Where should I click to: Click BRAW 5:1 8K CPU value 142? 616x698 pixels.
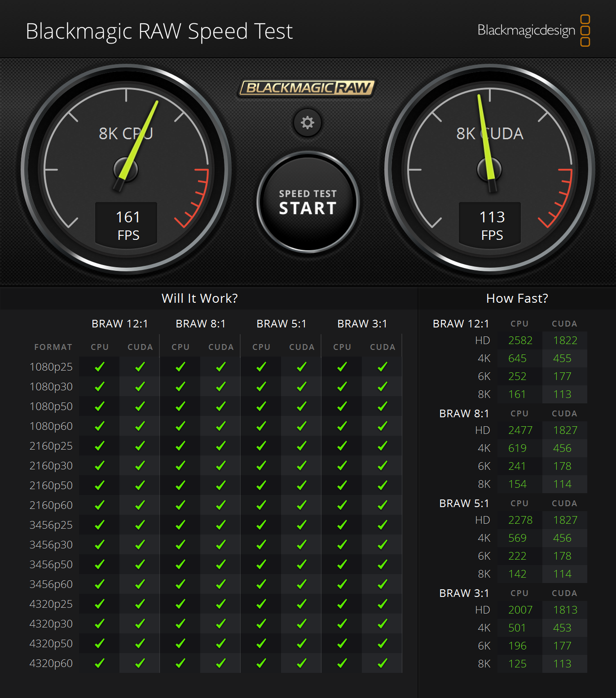pos(517,574)
